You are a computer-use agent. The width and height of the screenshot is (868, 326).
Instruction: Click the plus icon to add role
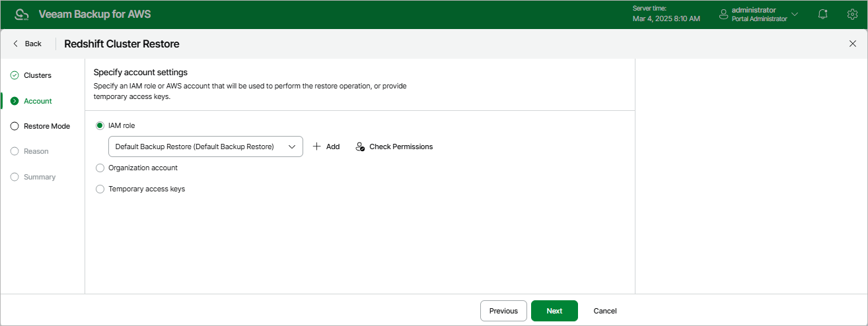click(x=317, y=147)
